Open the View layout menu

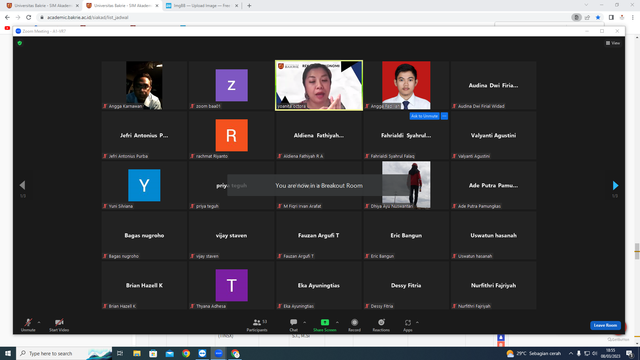(x=613, y=43)
